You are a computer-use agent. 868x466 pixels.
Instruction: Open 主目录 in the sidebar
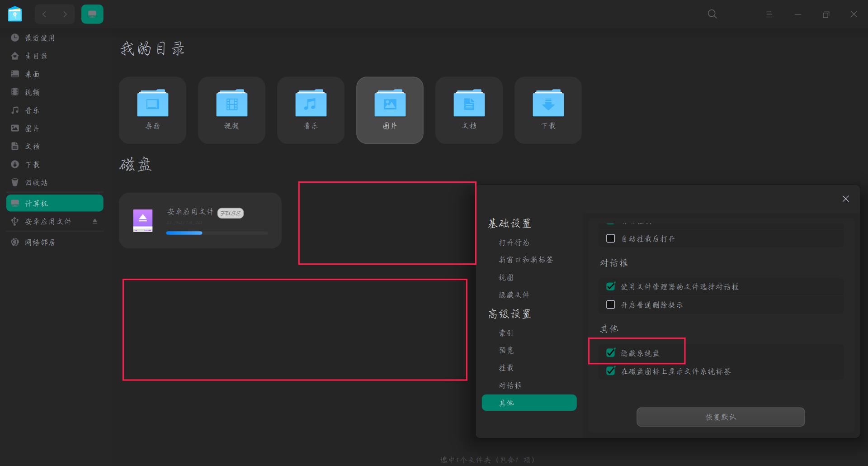55,56
